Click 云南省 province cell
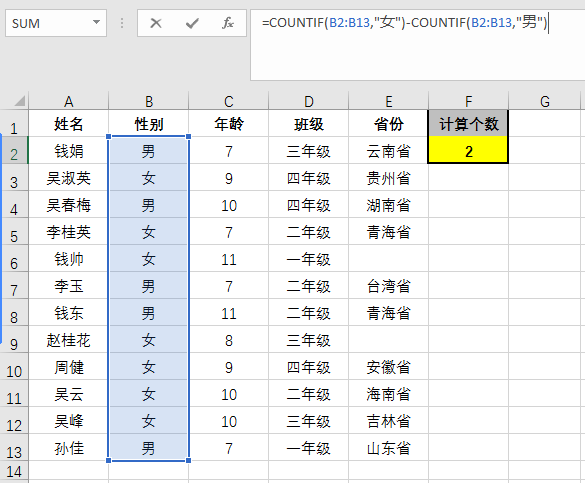Image resolution: width=585 pixels, height=483 pixels. coord(388,150)
